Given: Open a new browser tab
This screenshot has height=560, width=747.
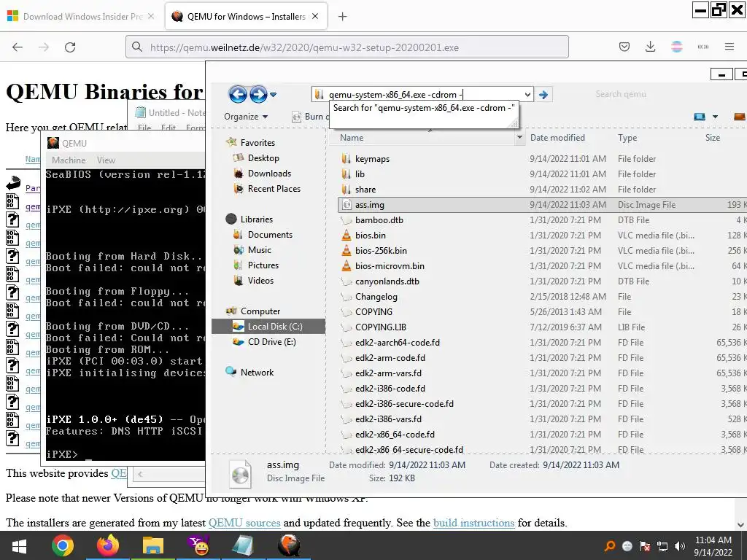Looking at the screenshot, I should [x=342, y=17].
